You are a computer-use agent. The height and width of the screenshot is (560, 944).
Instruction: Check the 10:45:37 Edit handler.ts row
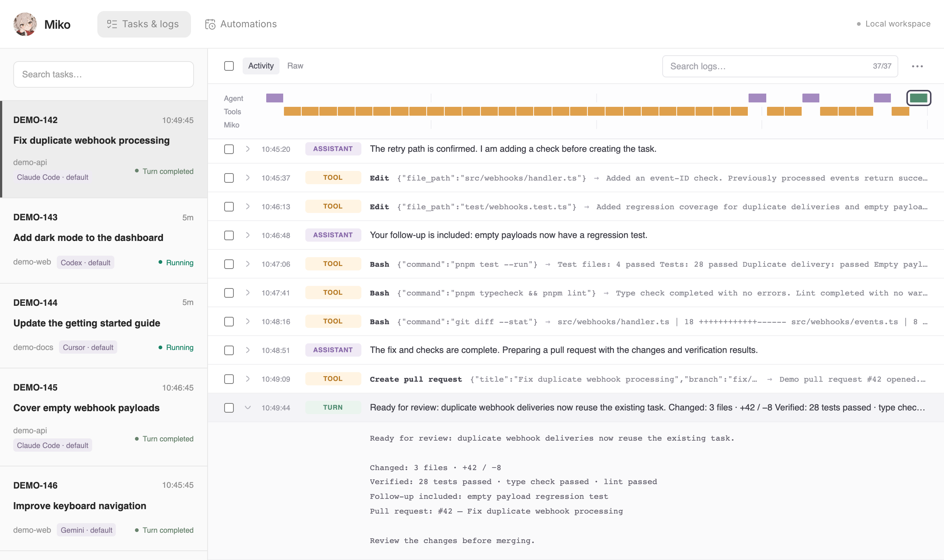(229, 178)
